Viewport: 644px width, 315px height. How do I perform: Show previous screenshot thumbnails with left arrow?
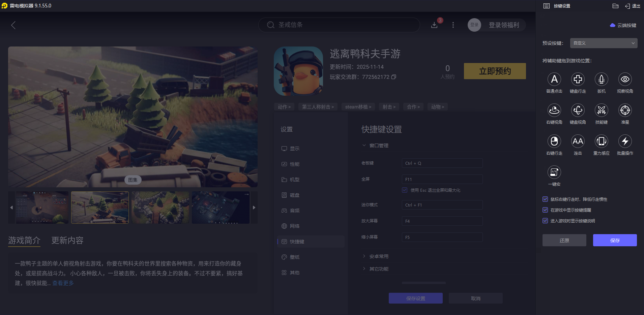[11, 208]
